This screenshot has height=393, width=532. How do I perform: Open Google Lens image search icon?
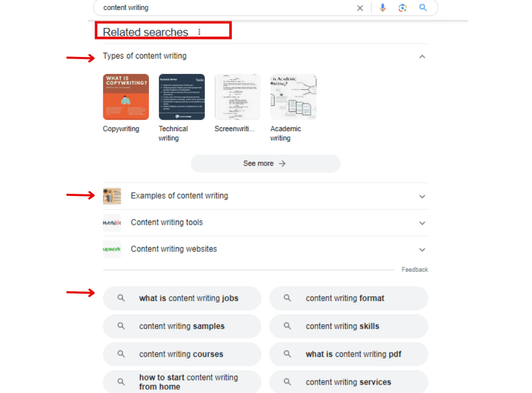[x=402, y=8]
